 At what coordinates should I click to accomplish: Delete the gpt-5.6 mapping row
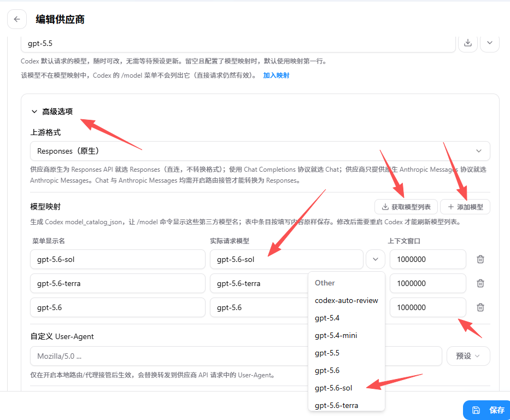point(480,307)
